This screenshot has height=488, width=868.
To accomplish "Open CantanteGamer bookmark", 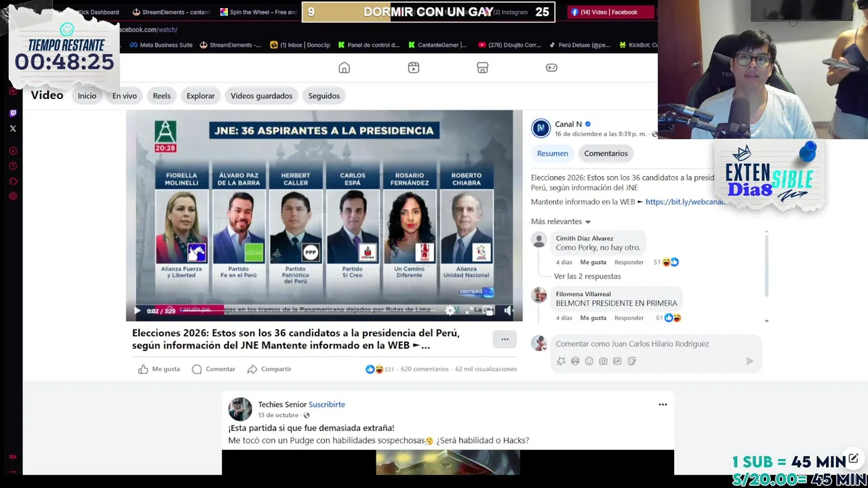I will pos(437,45).
